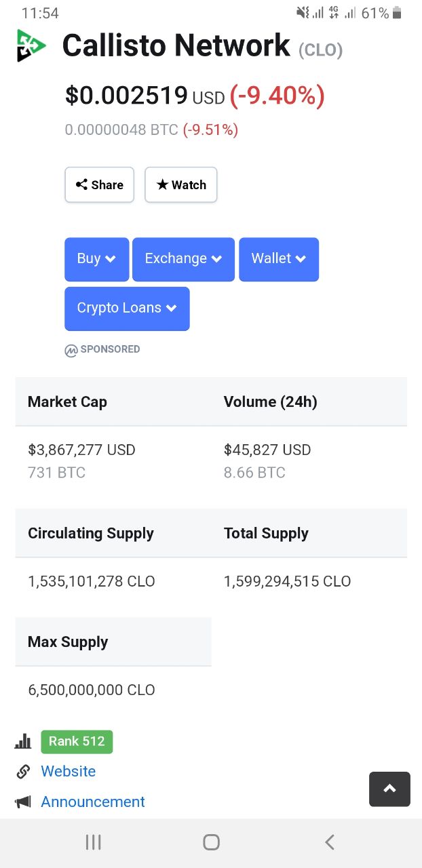The image size is (422, 868).
Task: Tap the scroll-to-top arrow button
Action: pyautogui.click(x=389, y=789)
